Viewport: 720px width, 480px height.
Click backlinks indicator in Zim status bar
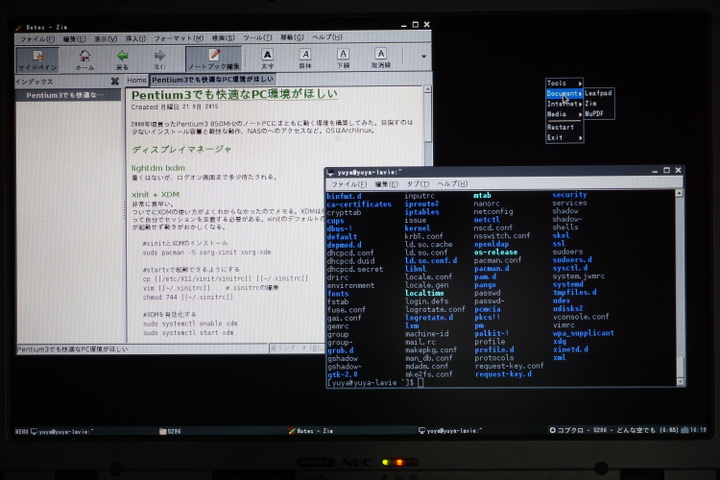(297, 348)
